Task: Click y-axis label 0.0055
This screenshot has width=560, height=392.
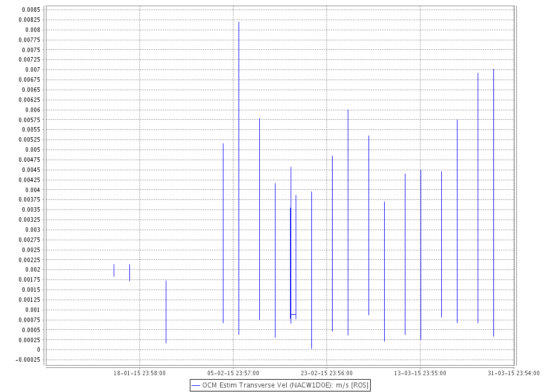Action: pyautogui.click(x=31, y=129)
